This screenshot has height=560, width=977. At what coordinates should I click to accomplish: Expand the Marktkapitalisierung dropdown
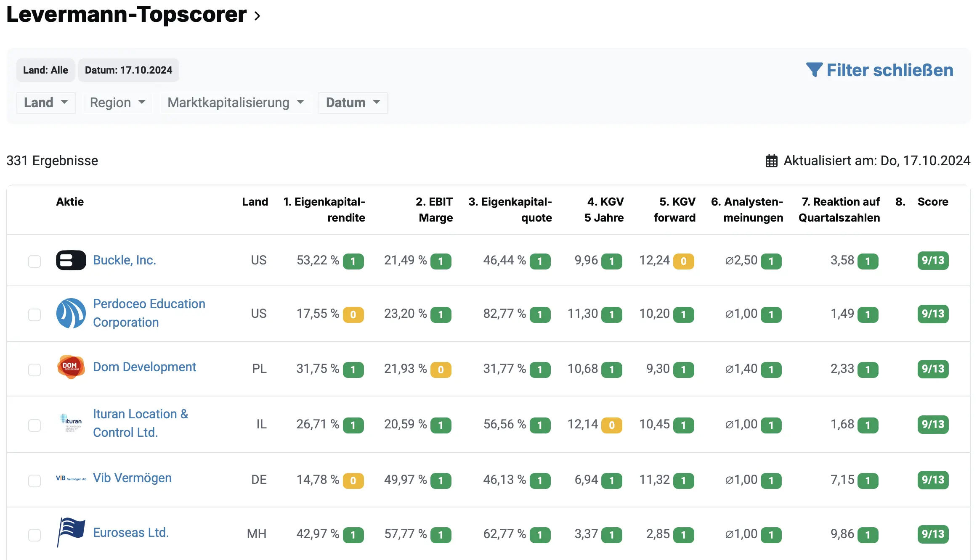[x=236, y=103]
